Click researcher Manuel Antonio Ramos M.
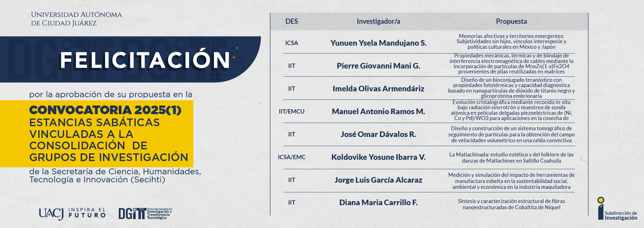The image size is (644, 228). tap(378, 111)
